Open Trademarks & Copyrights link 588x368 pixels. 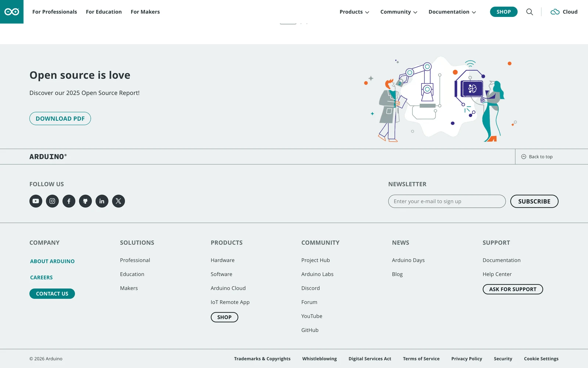tap(262, 359)
